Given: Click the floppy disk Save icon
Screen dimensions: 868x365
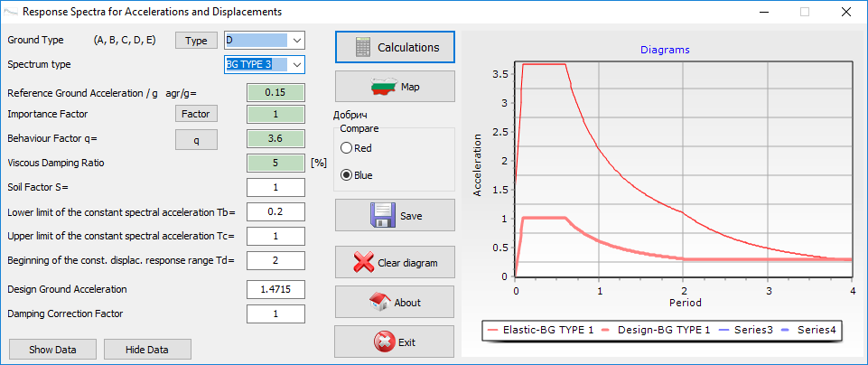Looking at the screenshot, I should pyautogui.click(x=383, y=216).
